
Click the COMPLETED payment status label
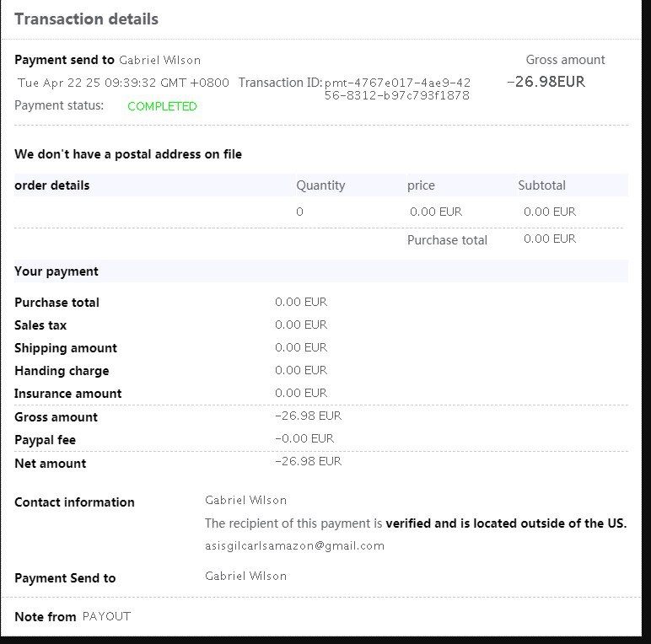pyautogui.click(x=162, y=107)
